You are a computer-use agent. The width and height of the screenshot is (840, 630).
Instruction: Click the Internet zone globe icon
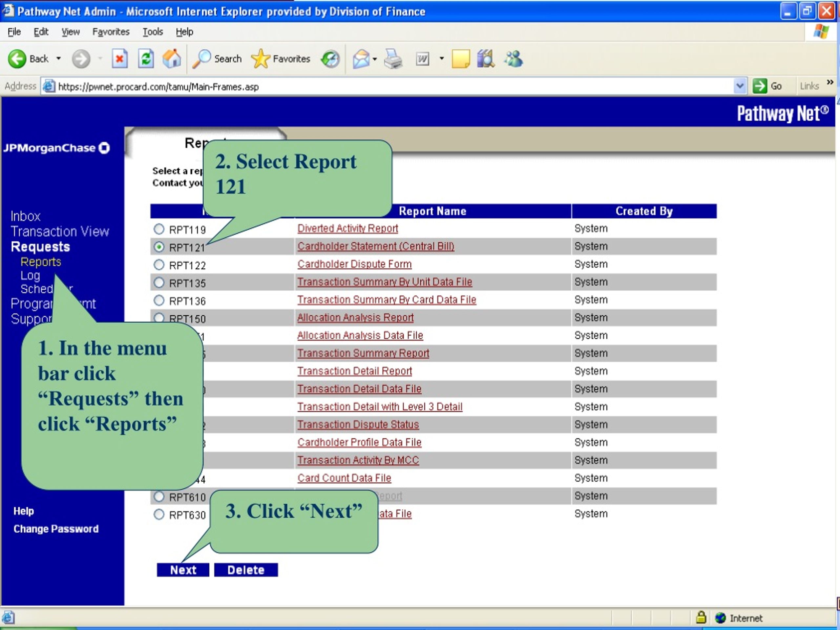pos(720,618)
